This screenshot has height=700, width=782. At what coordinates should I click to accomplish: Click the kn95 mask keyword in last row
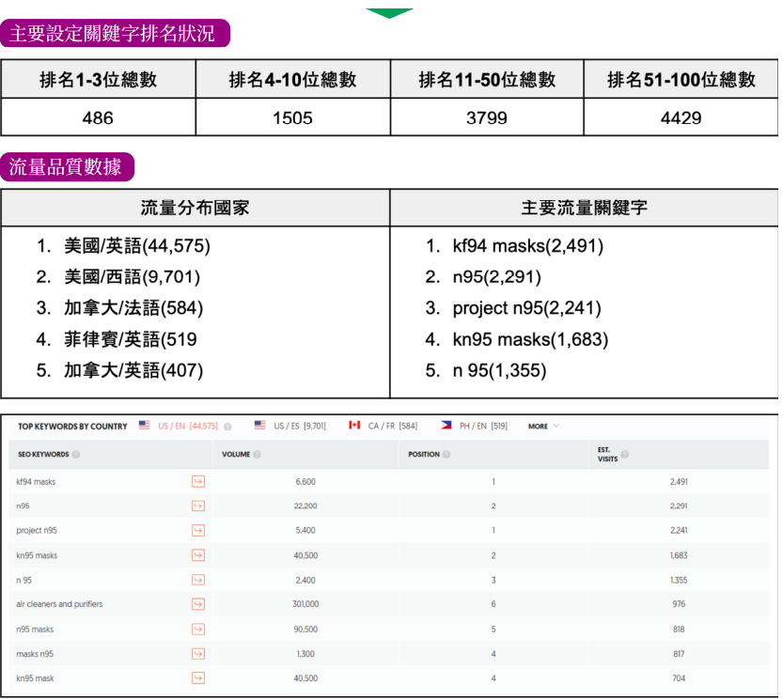point(35,677)
